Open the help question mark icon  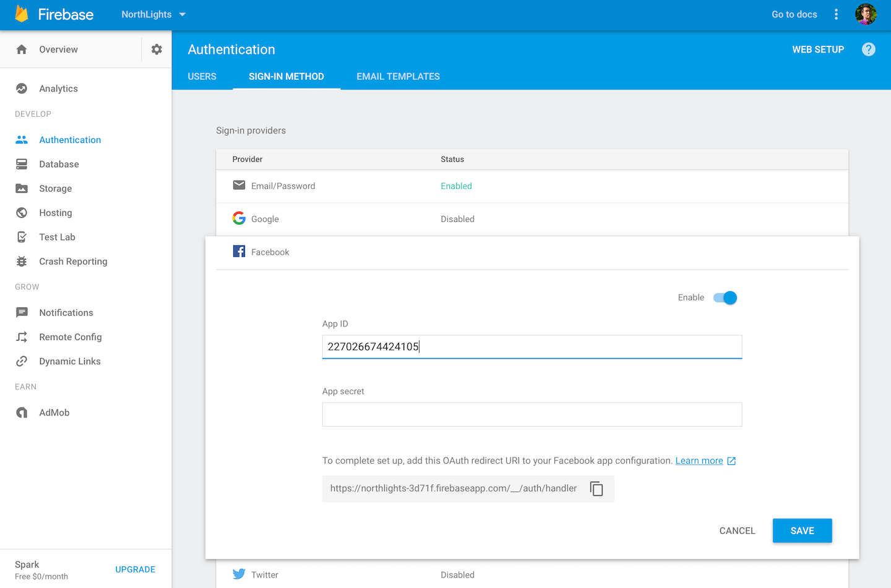[x=869, y=49]
